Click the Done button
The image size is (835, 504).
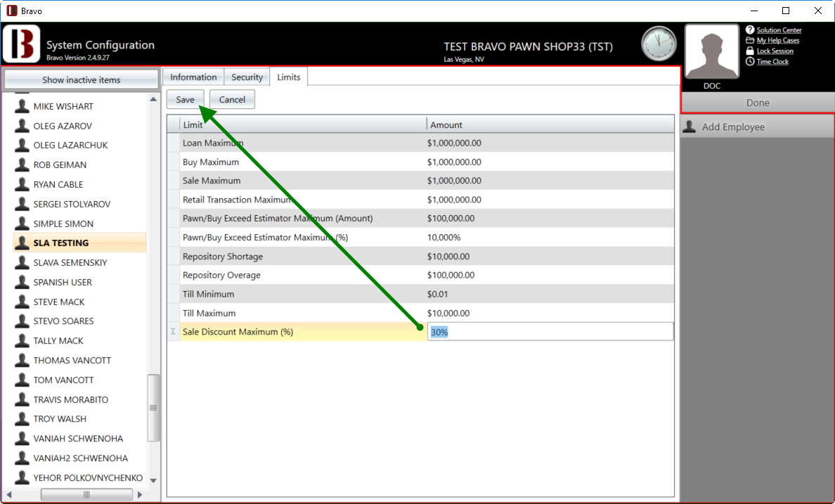click(x=757, y=103)
